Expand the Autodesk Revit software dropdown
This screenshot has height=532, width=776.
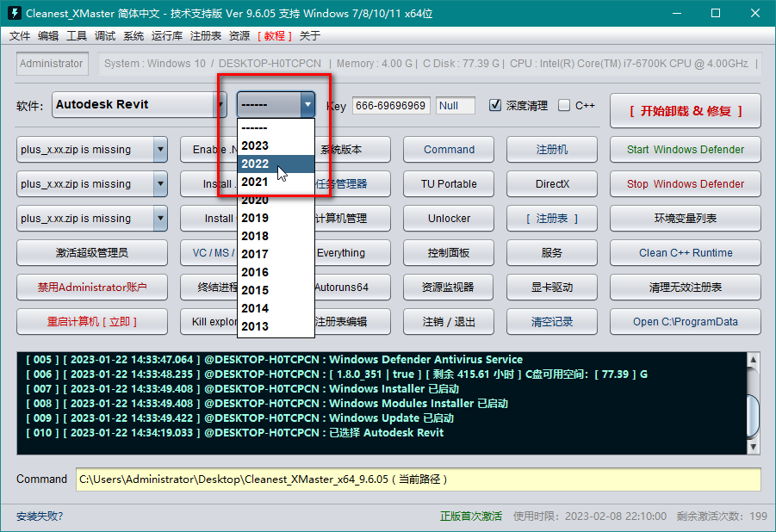tap(220, 104)
